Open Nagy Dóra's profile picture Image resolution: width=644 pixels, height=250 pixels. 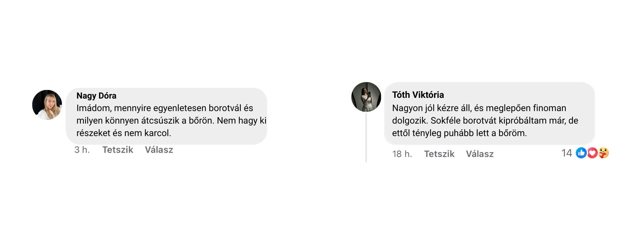coord(47,105)
